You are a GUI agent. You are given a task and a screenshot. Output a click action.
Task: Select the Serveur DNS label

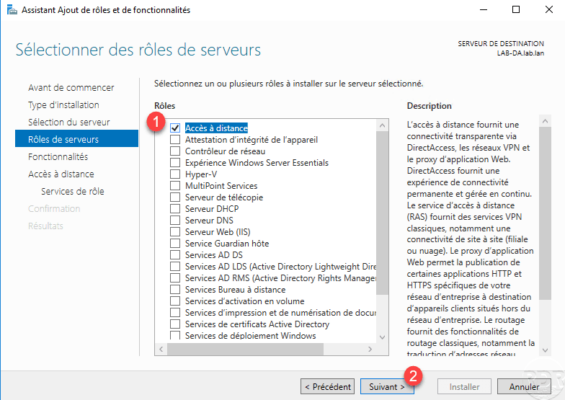pos(209,220)
